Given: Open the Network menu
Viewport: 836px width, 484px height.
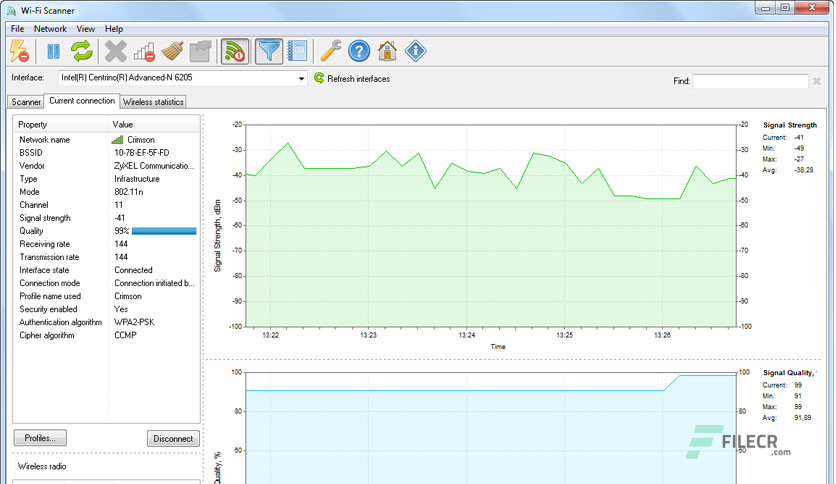Looking at the screenshot, I should [x=50, y=29].
